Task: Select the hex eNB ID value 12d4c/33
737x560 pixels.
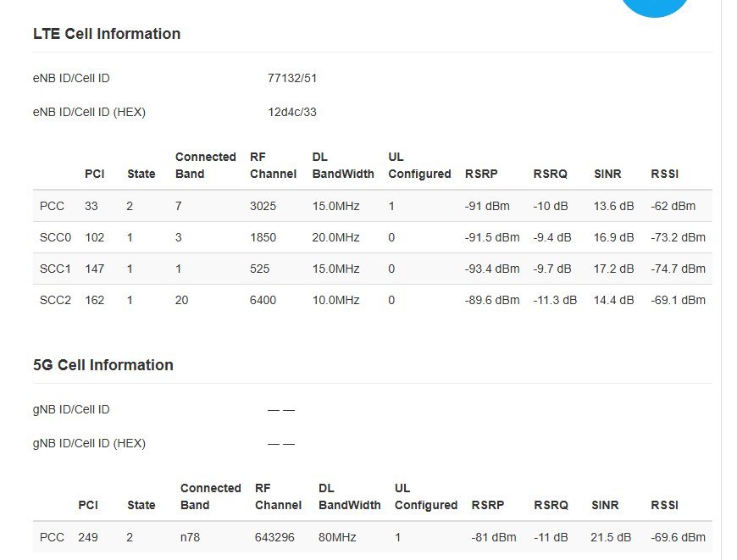Action: click(x=292, y=113)
